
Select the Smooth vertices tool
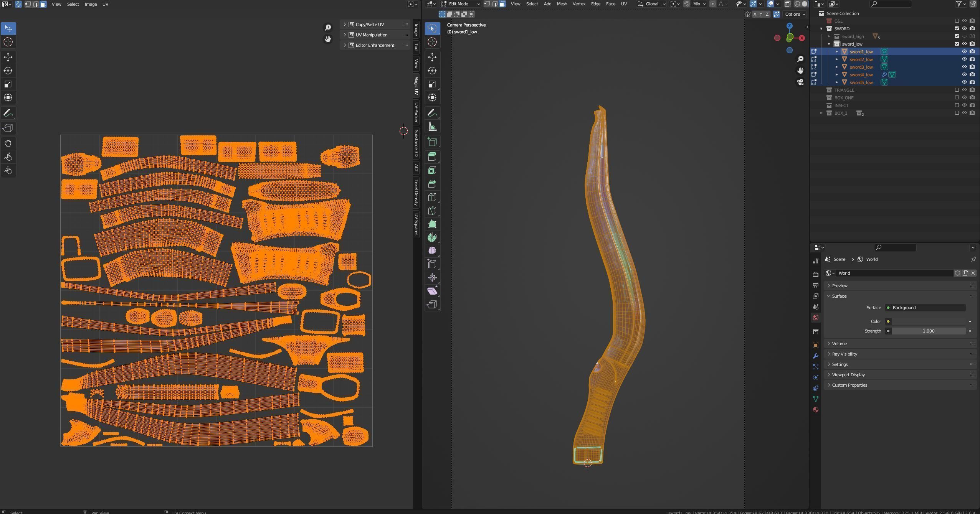[432, 250]
